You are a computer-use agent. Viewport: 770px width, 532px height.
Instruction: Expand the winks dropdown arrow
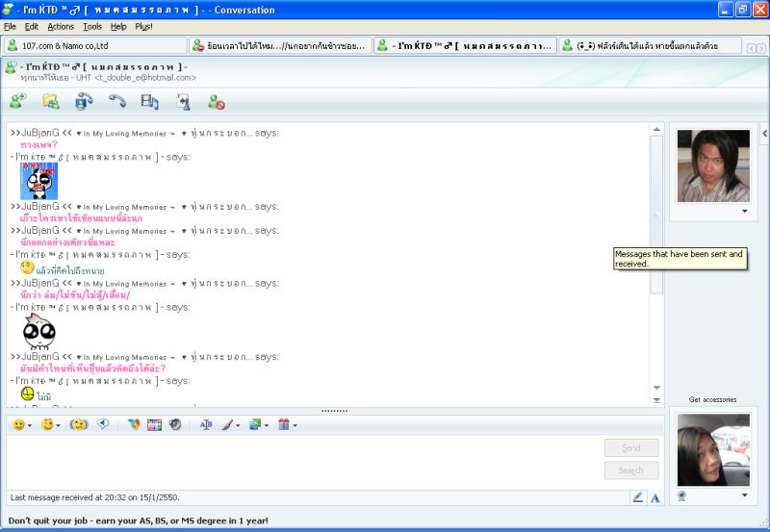tap(59, 425)
